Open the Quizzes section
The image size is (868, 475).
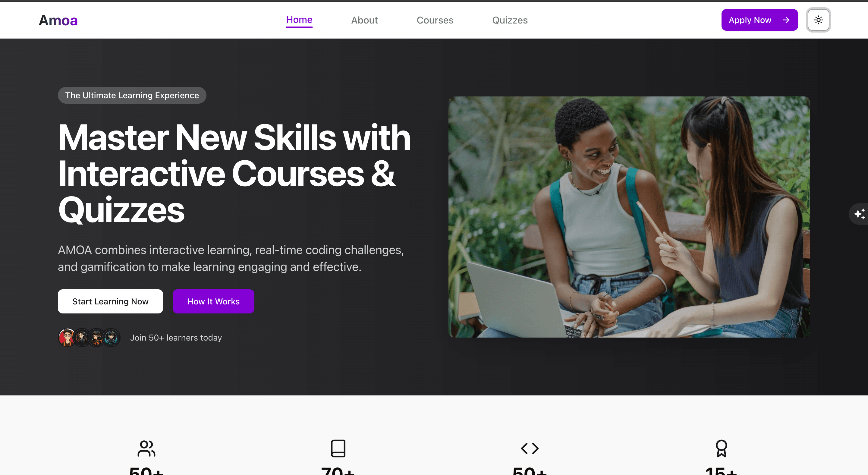click(509, 20)
